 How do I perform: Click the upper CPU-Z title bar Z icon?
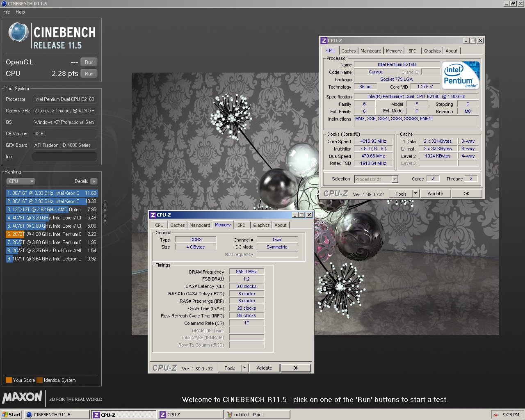(x=324, y=41)
